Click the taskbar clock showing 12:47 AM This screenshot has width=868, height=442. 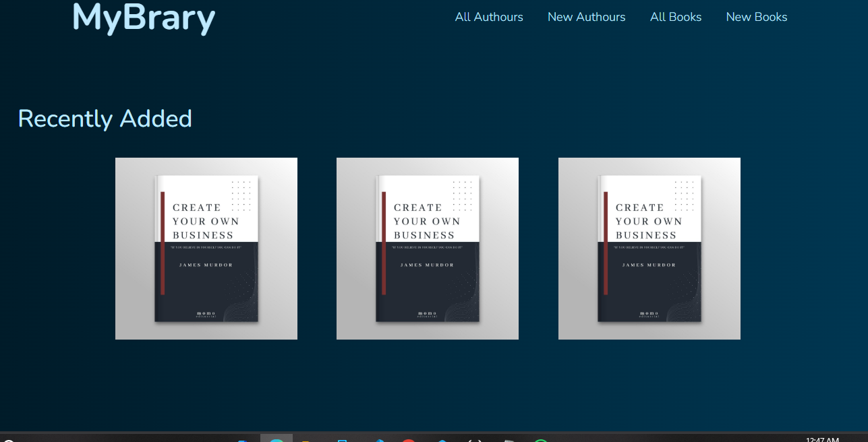[x=822, y=439]
